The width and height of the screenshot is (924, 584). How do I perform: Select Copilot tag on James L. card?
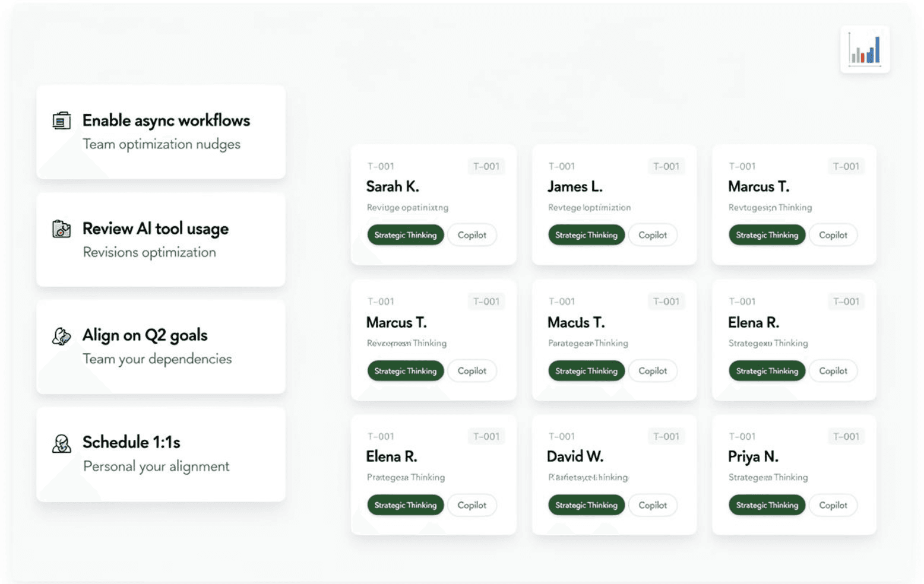point(653,235)
